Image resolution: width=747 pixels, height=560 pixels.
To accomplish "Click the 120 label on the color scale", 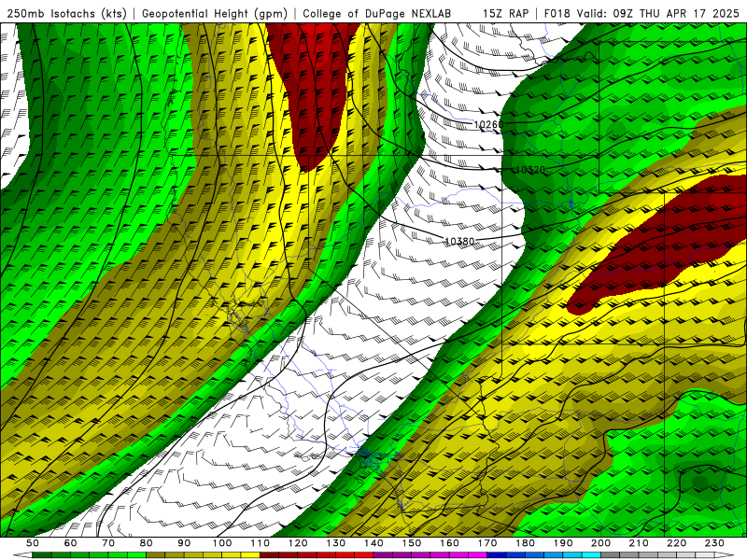I will point(298,543).
